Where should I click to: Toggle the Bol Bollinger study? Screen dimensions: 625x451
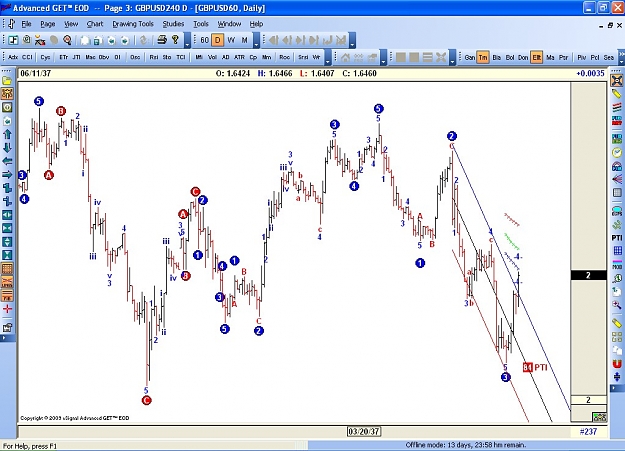510,57
